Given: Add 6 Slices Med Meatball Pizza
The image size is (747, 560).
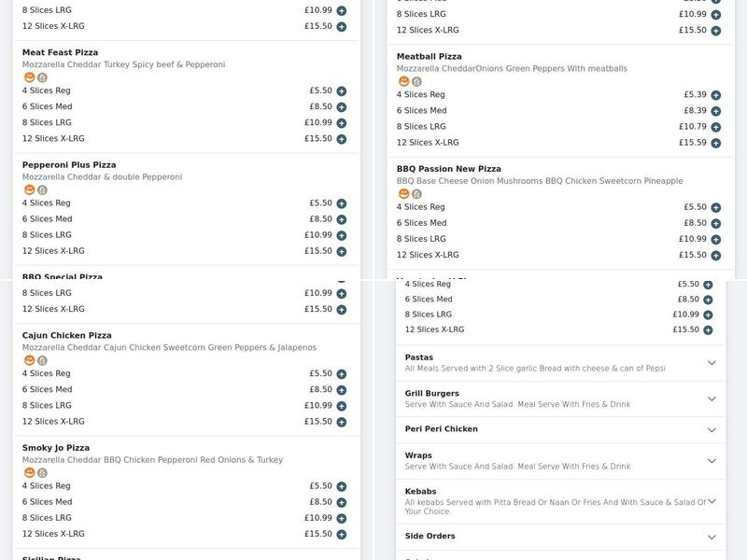Looking at the screenshot, I should coord(715,112).
